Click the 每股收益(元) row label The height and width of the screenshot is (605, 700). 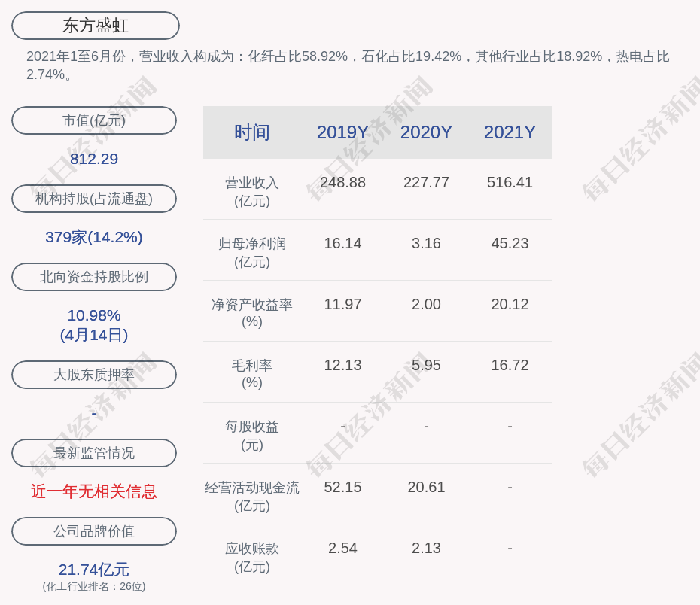click(252, 436)
